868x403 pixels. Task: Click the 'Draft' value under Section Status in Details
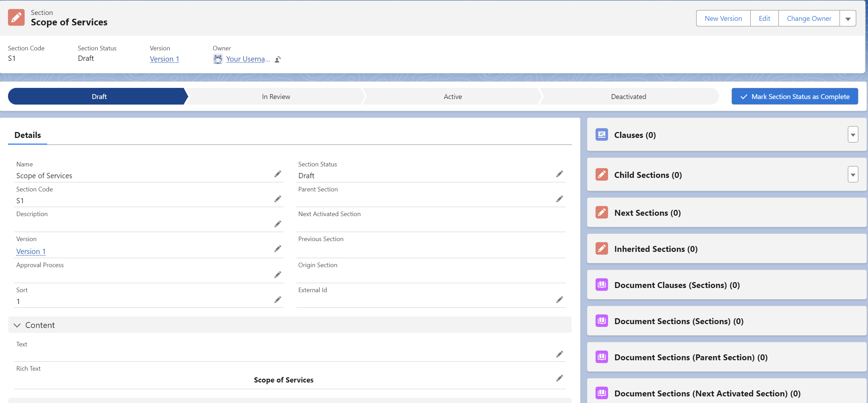[306, 175]
